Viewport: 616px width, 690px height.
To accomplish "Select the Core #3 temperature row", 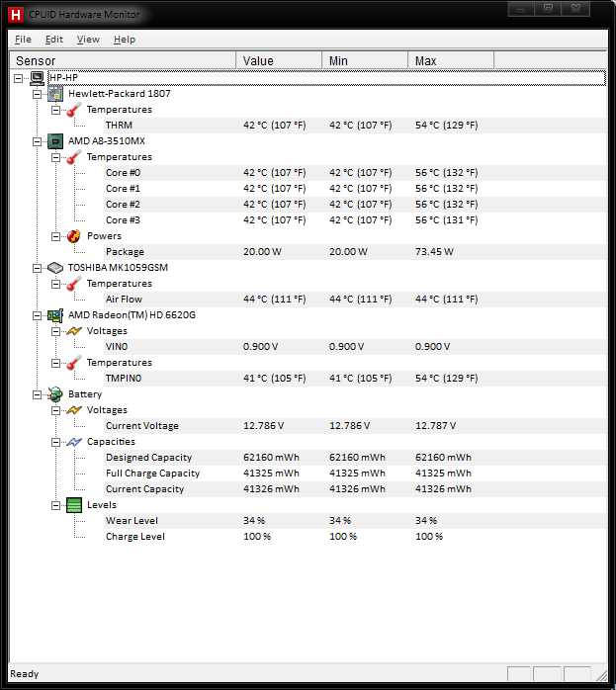I will (x=355, y=220).
